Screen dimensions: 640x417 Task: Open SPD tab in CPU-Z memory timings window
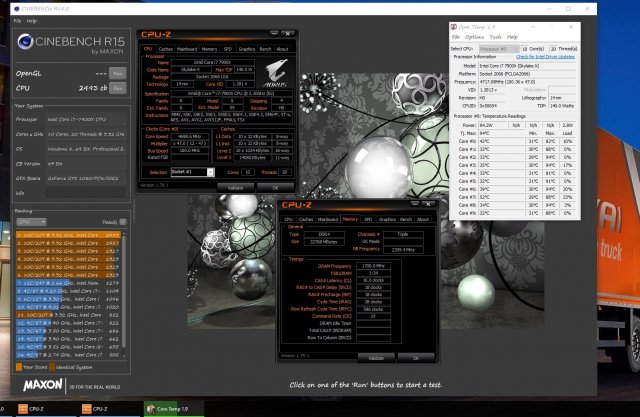click(x=368, y=219)
